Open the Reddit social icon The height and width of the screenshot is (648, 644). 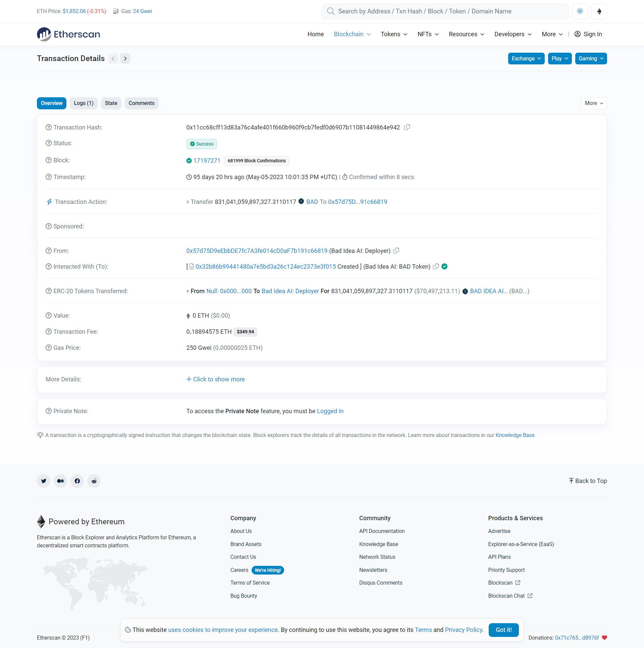pyautogui.click(x=94, y=481)
